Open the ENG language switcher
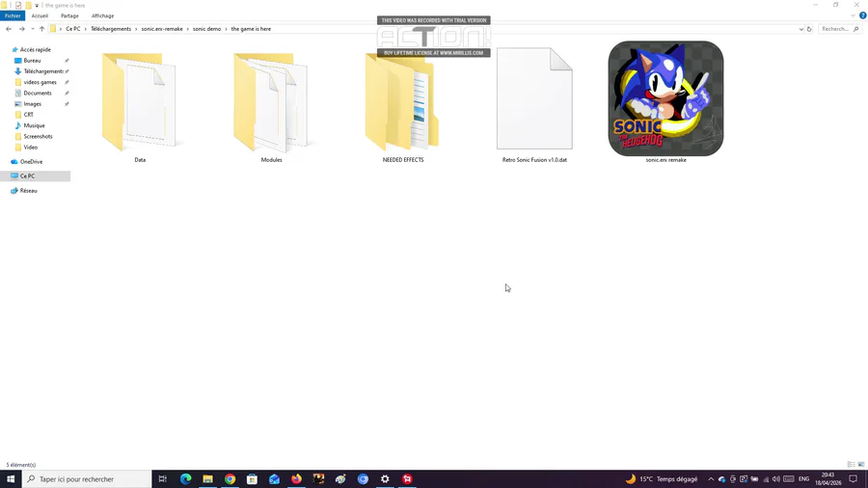868x488 pixels. pyautogui.click(x=803, y=479)
